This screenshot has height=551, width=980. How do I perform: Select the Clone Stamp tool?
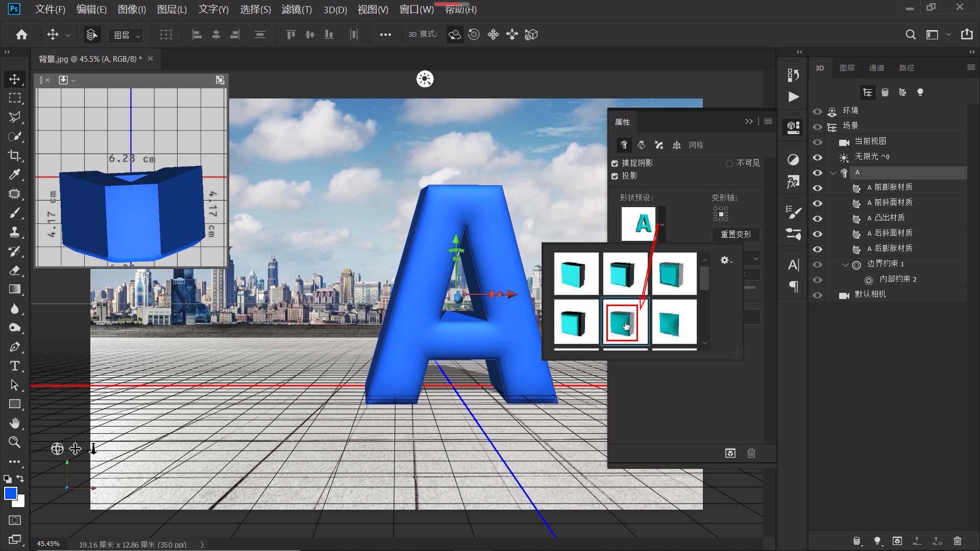coord(15,232)
